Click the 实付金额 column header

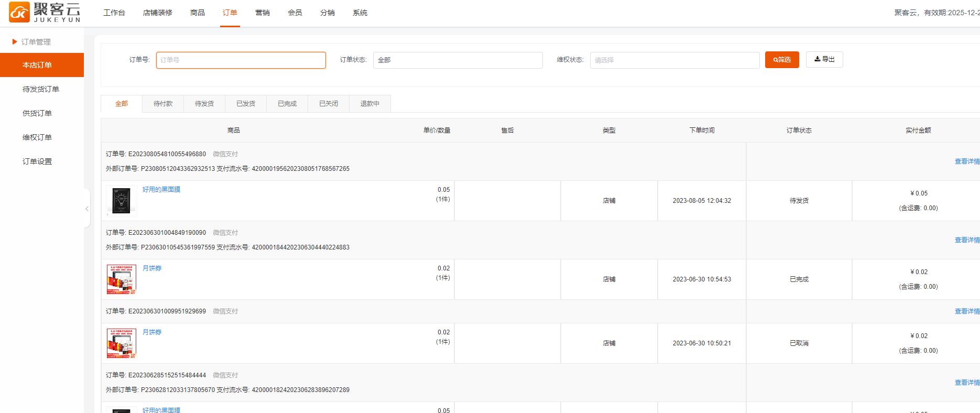918,131
